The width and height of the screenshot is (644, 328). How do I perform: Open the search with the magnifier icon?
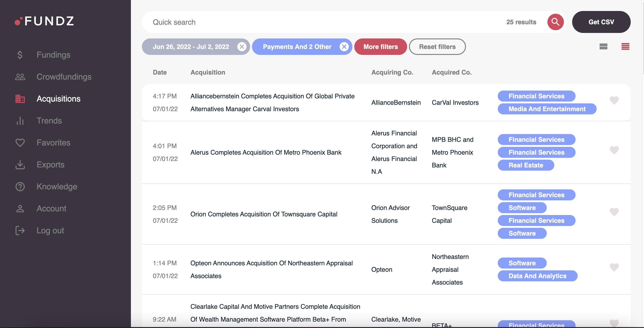[555, 22]
